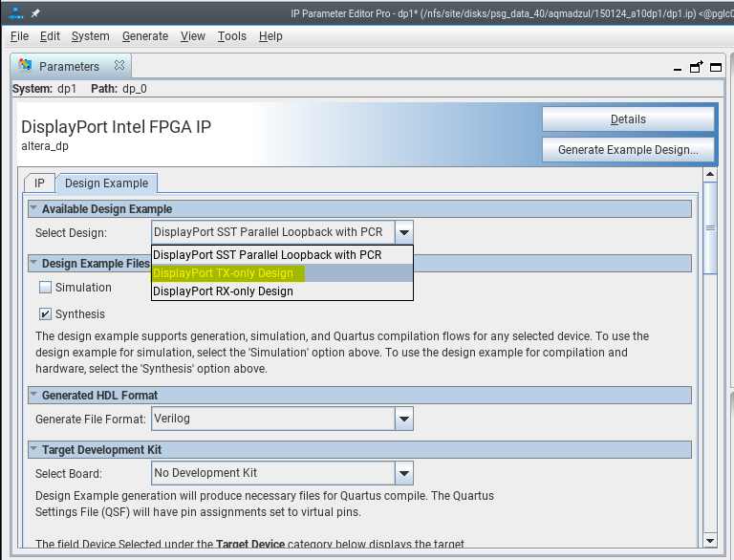Choose DisplayPort TX-only Design option
Viewport: 734px width, 560px height.
pos(282,273)
